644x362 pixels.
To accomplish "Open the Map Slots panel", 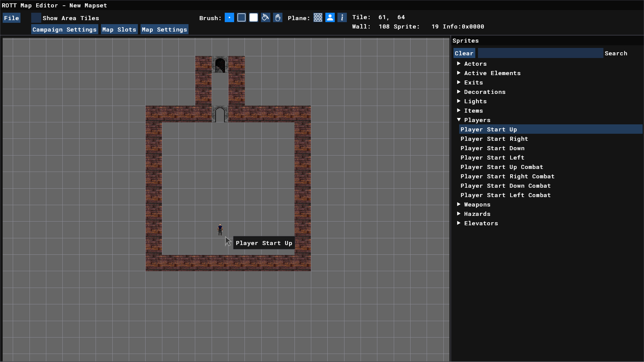I will click(119, 29).
